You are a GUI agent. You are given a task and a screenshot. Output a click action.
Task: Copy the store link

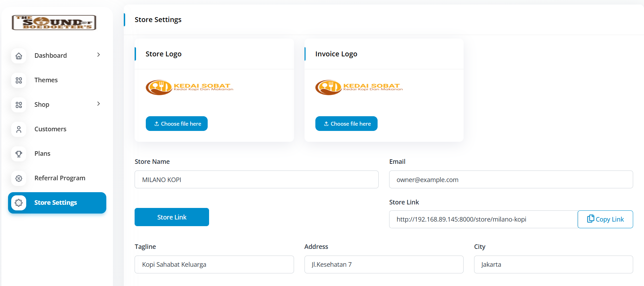click(605, 219)
